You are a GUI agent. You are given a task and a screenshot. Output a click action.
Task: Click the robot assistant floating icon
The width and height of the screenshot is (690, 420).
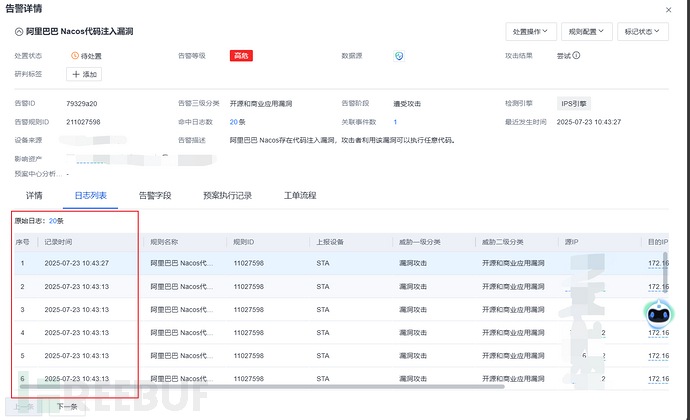pyautogui.click(x=657, y=314)
